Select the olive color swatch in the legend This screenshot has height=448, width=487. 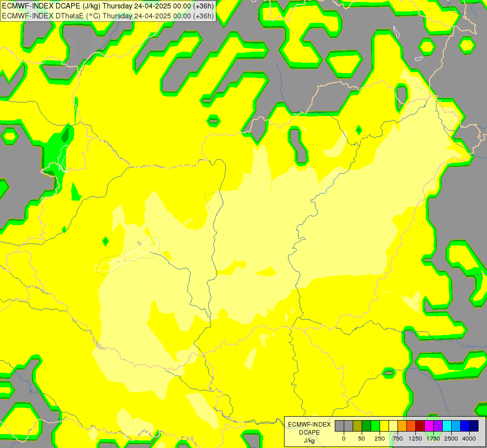click(358, 426)
